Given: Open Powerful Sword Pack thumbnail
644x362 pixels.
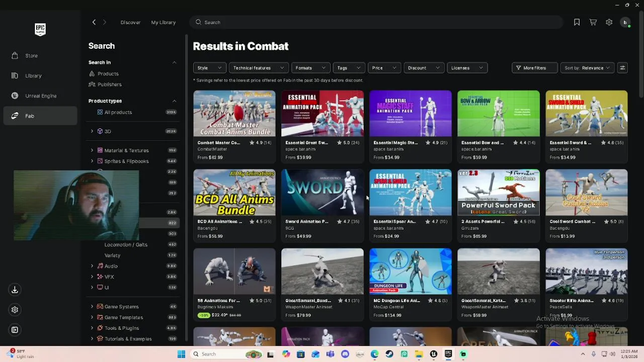Looking at the screenshot, I should click(499, 193).
